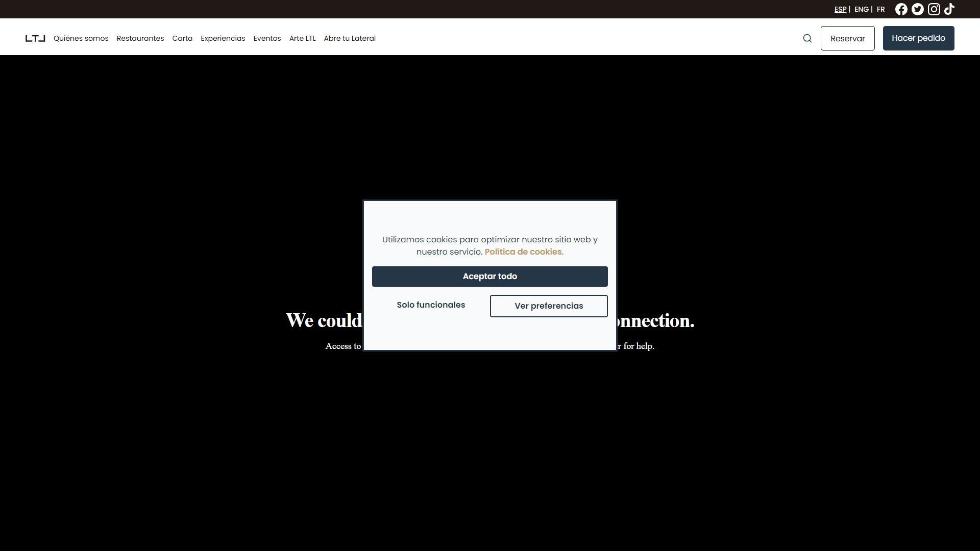Accept all cookies with Aceptar todo

click(489, 276)
